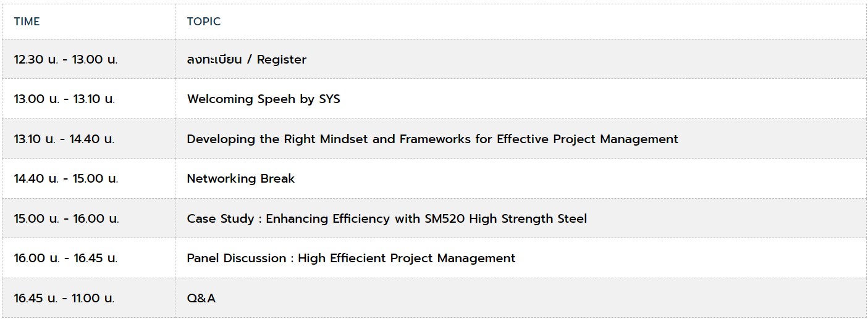
Task: Select the SM520 Case Study topic
Action: tap(387, 218)
